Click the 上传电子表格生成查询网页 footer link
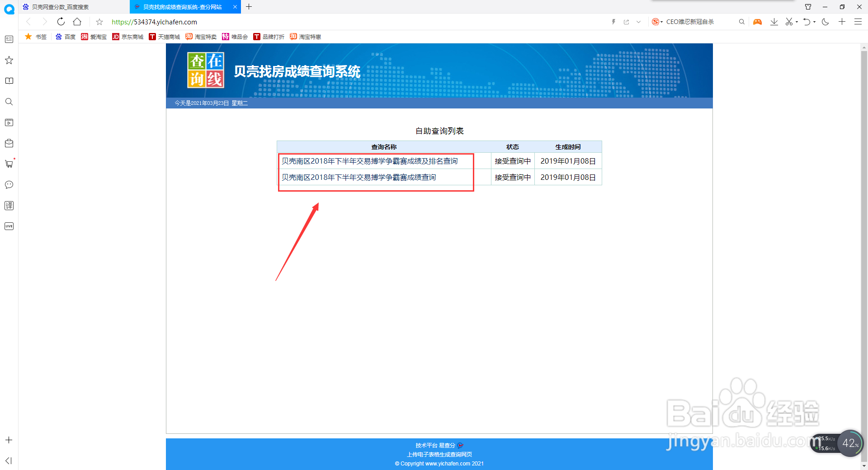The image size is (868, 470). (x=439, y=454)
